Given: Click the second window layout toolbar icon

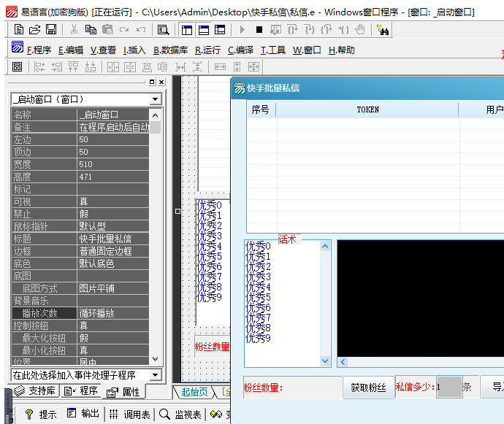Looking at the screenshot, I should 204,30.
